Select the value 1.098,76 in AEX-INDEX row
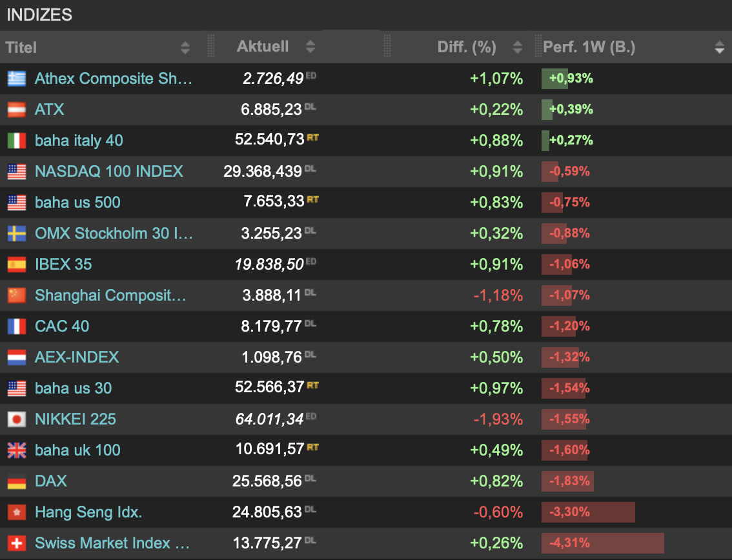The width and height of the screenshot is (732, 560). (x=272, y=357)
